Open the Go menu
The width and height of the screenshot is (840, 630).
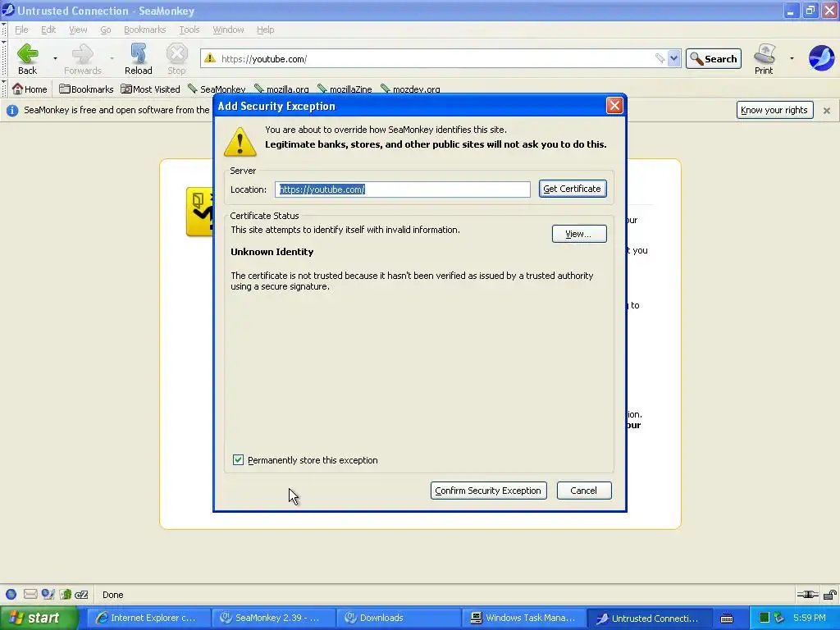click(x=106, y=30)
